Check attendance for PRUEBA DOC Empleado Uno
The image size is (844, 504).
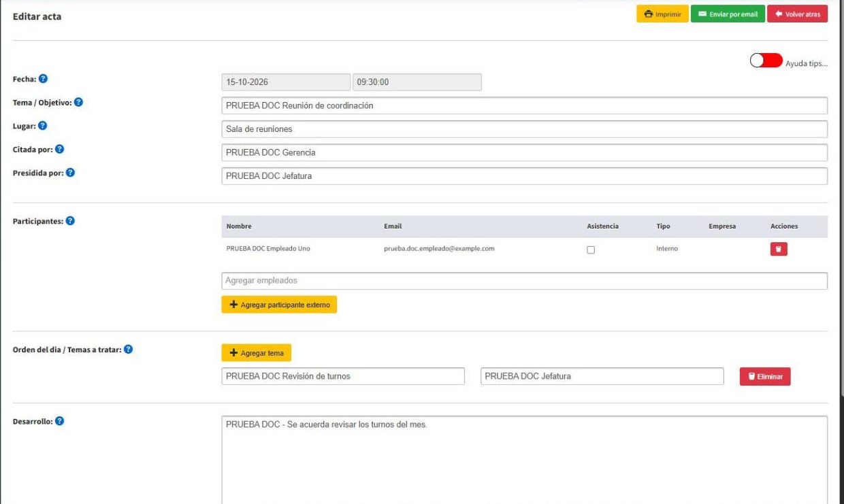coord(591,250)
